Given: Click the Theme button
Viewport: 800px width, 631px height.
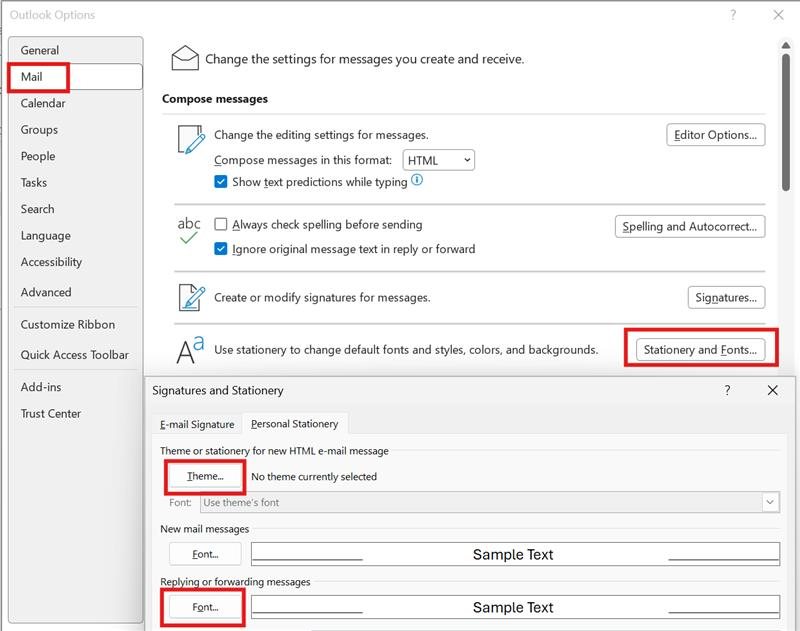Looking at the screenshot, I should (205, 476).
